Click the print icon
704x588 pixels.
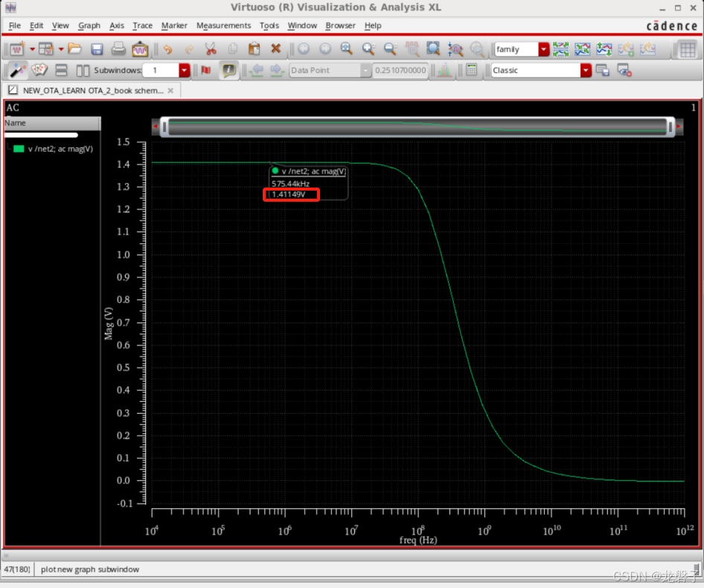coord(118,49)
